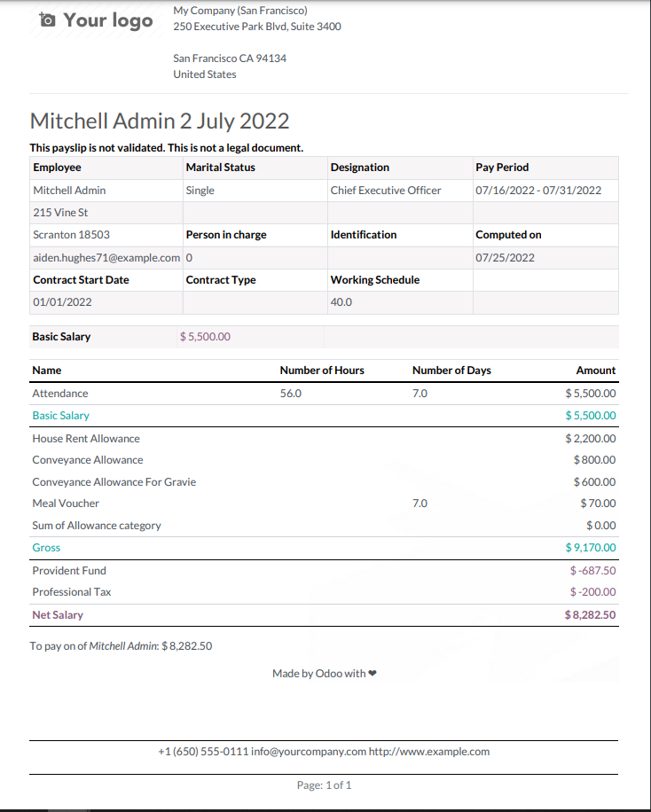Click the email 'aiden.hughes71@example.com'
This screenshot has height=812, width=651.
pos(106,258)
